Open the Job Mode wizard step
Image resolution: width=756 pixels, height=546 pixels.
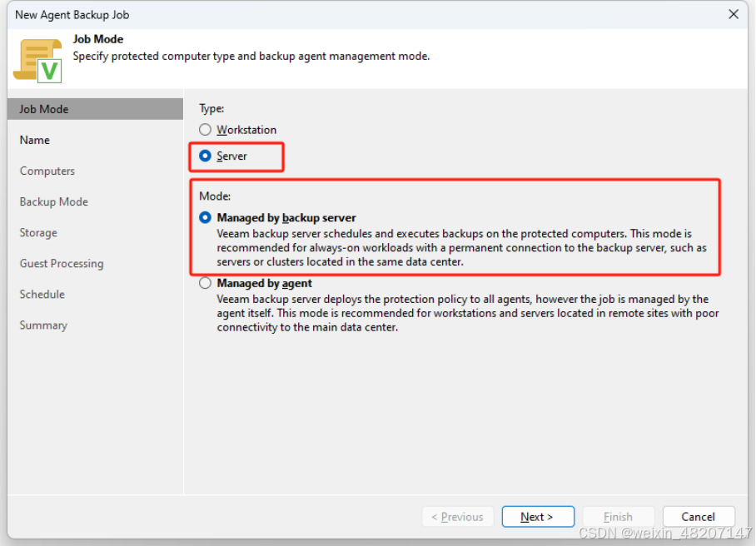click(96, 109)
